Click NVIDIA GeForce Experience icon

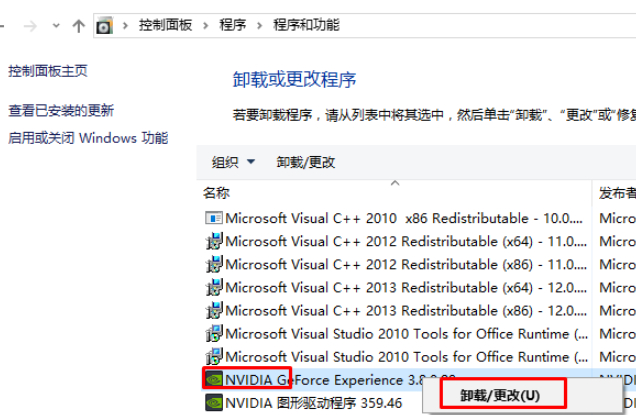tap(214, 380)
